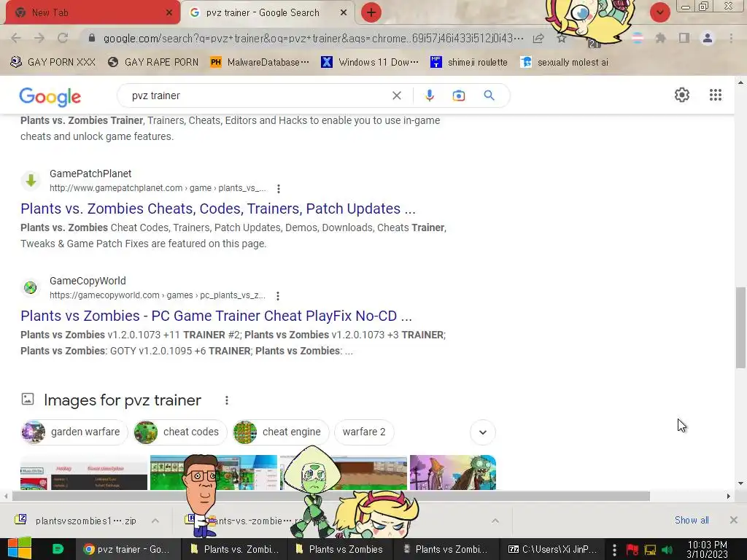Open the Windows Start button
The width and height of the screenshot is (747, 560).
(x=19, y=548)
